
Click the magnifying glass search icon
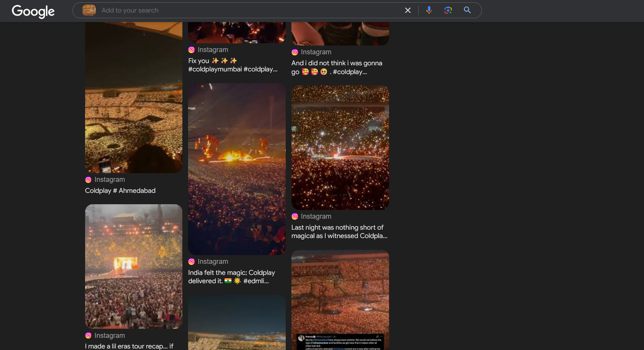[x=467, y=10]
